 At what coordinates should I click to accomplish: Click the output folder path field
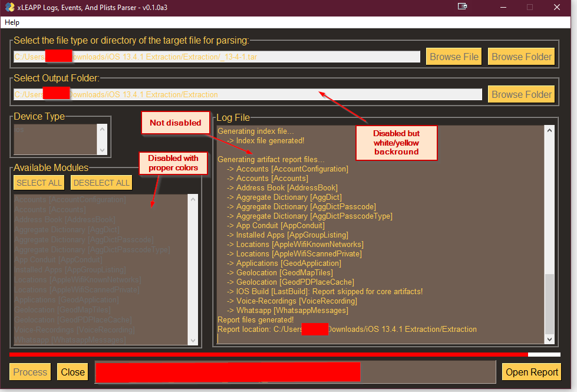(248, 94)
